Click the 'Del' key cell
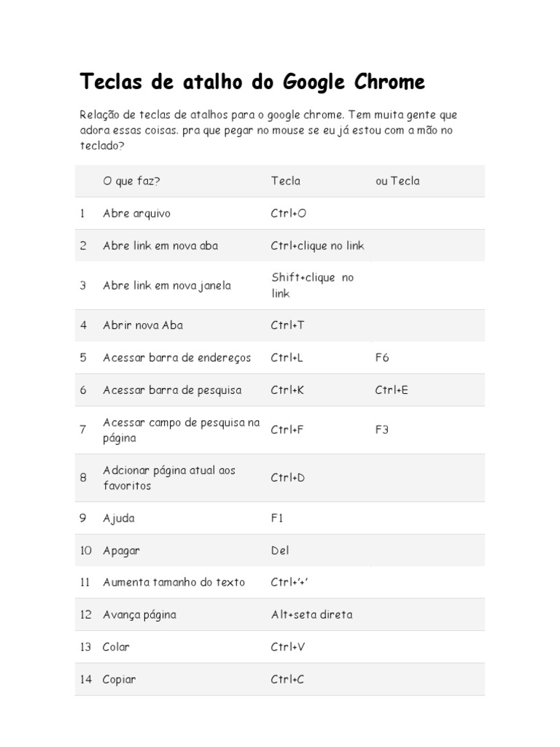The width and height of the screenshot is (560, 747). coord(280,551)
